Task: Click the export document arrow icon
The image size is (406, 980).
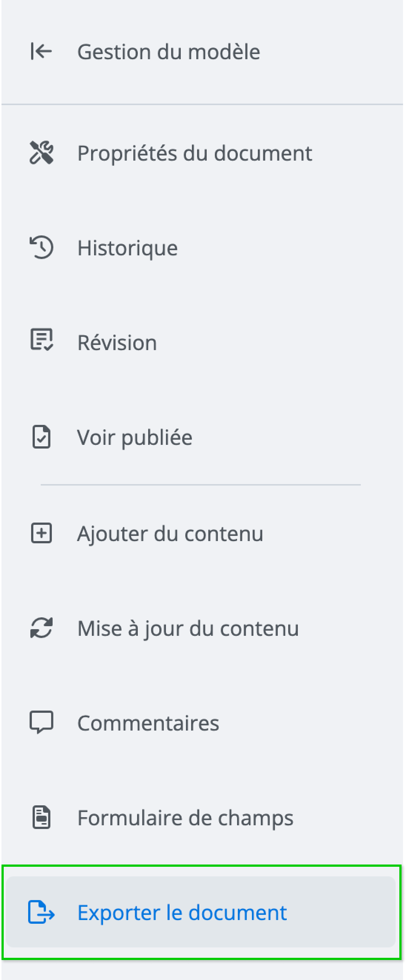Action: click(x=41, y=912)
